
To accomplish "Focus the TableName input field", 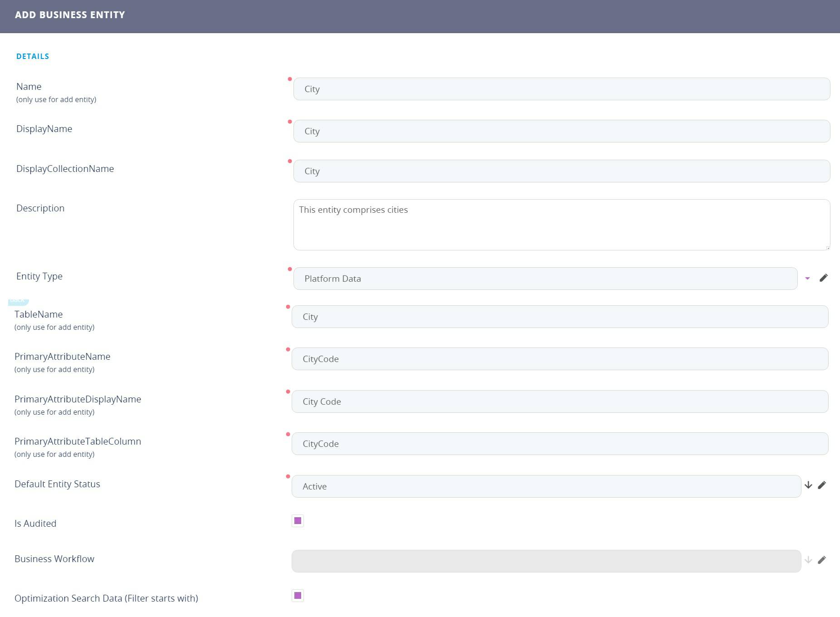I will coord(560,317).
